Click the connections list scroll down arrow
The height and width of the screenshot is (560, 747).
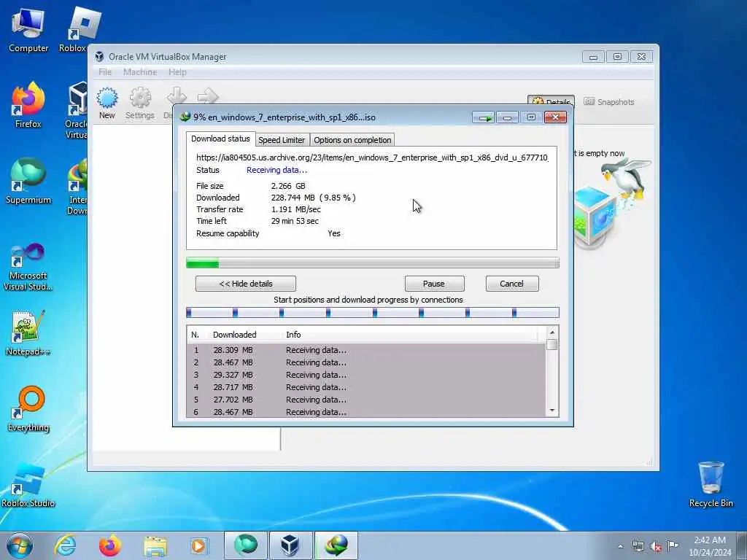click(552, 411)
